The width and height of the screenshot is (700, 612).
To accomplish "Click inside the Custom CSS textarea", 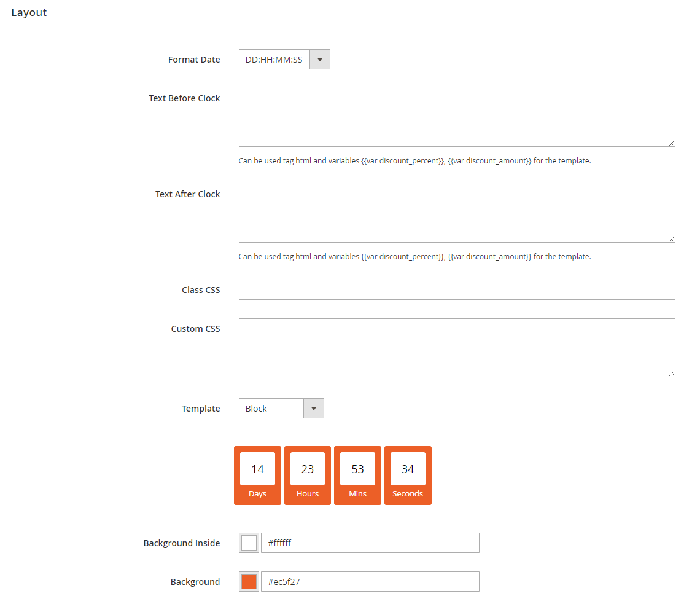I will 457,347.
